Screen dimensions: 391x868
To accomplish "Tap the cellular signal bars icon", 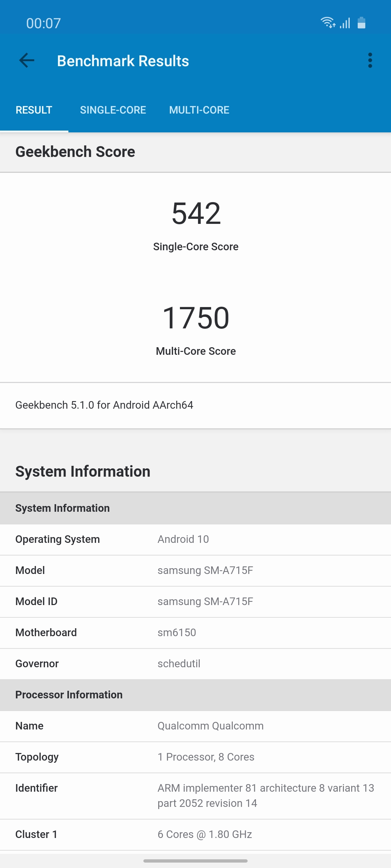I will click(345, 23).
